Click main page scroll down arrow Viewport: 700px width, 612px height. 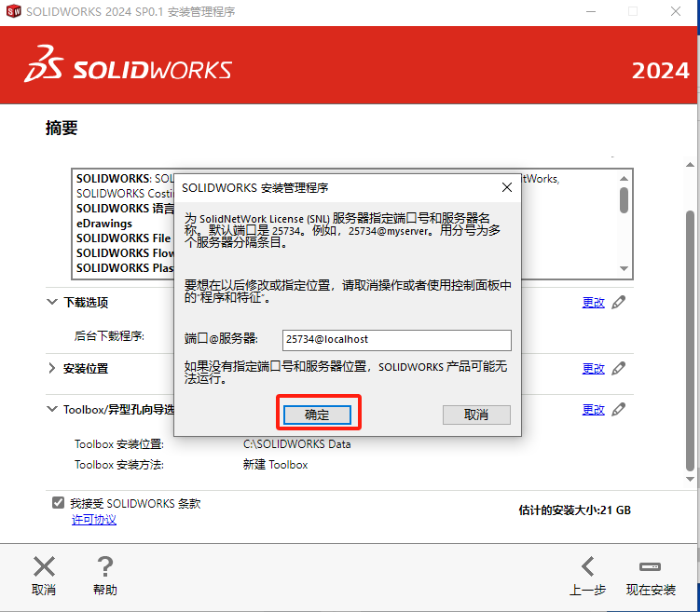(x=690, y=480)
